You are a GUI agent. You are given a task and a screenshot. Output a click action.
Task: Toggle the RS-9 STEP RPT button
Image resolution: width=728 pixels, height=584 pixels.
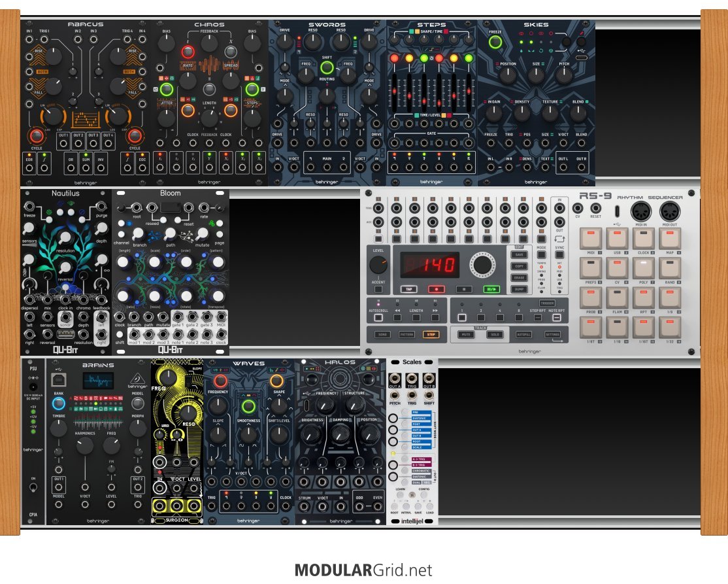538,318
